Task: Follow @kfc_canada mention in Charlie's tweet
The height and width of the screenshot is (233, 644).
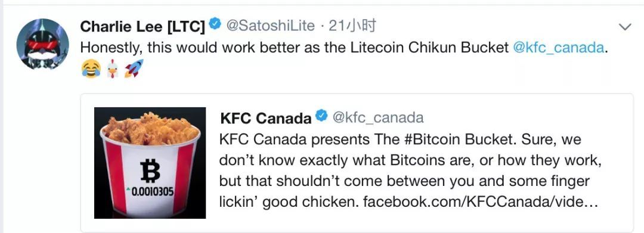Action: [x=559, y=48]
